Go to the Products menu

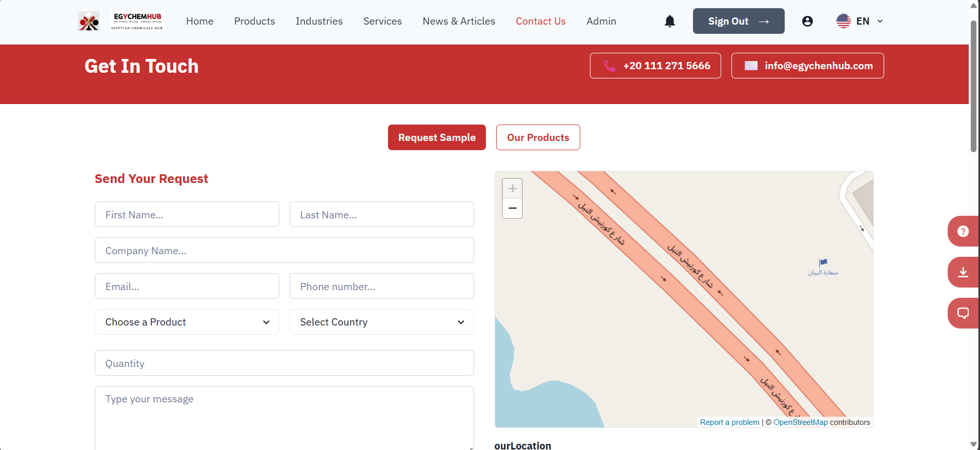pos(254,21)
